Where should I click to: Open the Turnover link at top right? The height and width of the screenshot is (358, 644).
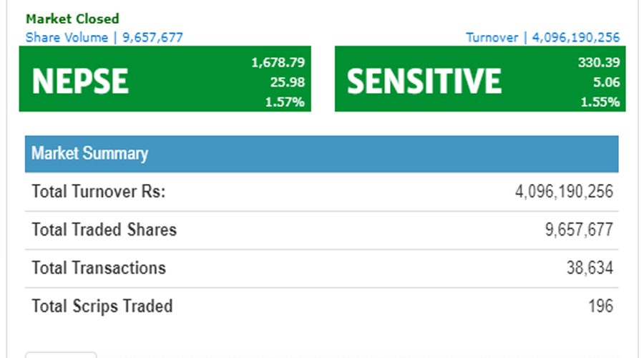click(x=542, y=37)
